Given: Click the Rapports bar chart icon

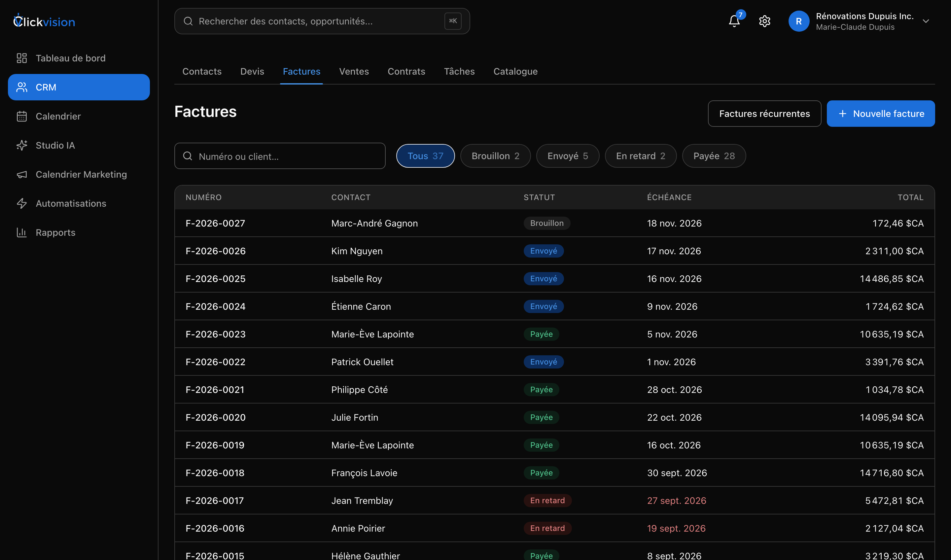Looking at the screenshot, I should (22, 232).
